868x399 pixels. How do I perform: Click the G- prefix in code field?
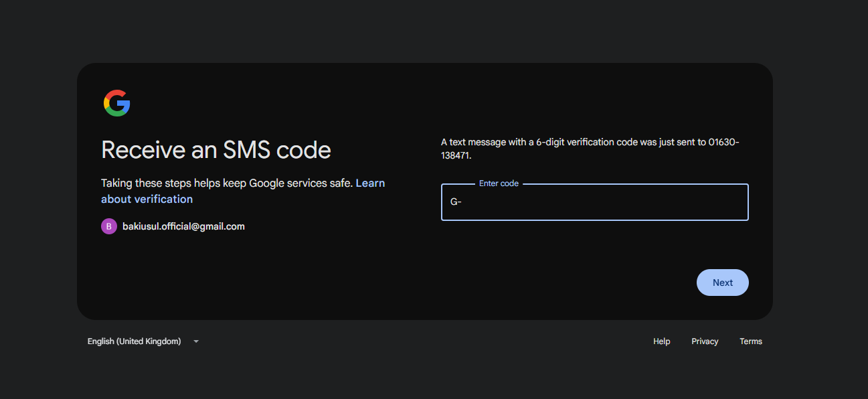(x=456, y=202)
